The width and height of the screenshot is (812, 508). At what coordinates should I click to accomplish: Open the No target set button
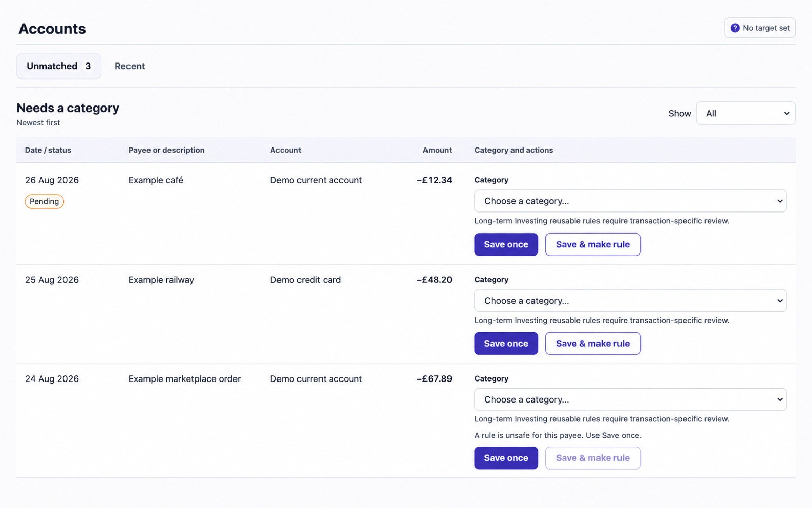tap(760, 28)
